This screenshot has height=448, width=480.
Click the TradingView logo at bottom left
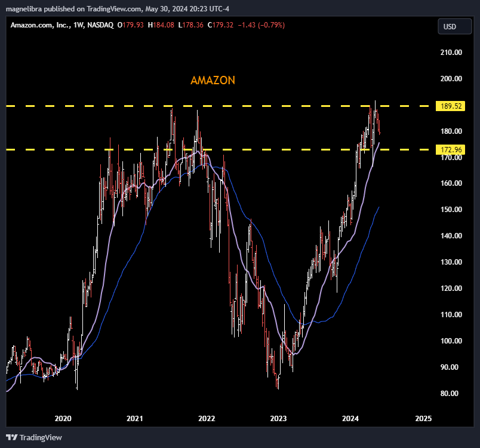point(34,438)
